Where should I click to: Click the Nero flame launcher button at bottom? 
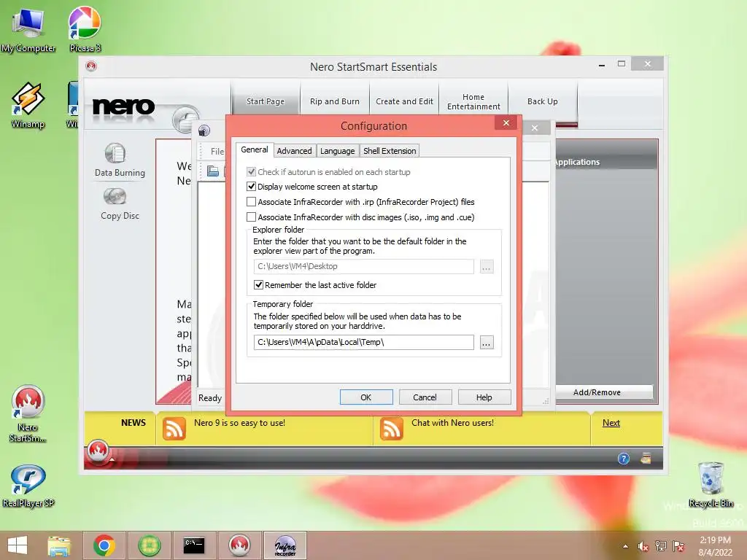click(98, 451)
